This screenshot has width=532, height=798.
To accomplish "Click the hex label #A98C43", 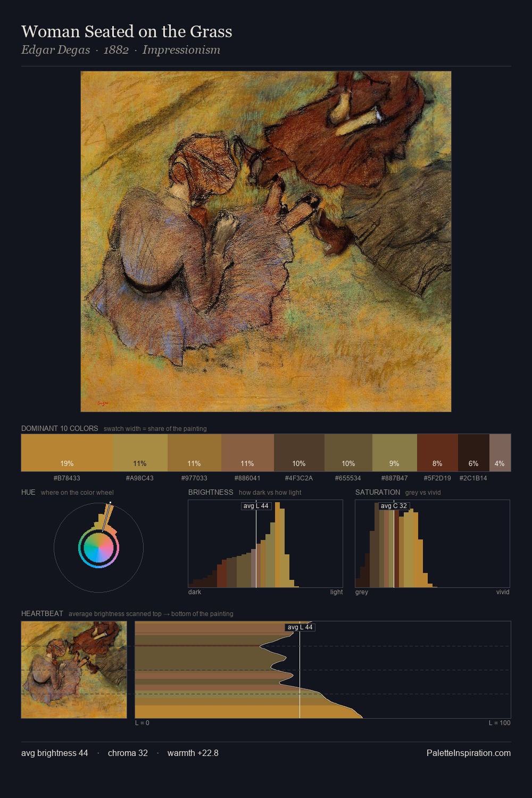I will (140, 478).
